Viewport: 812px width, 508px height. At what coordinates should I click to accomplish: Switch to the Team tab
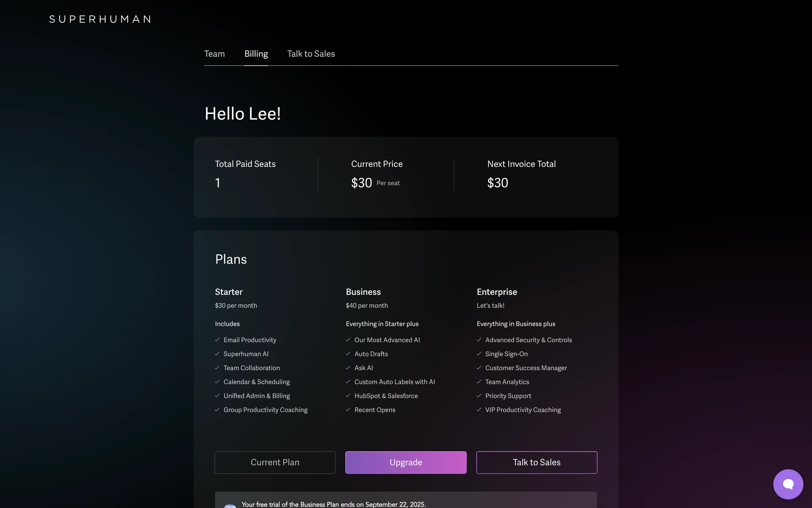coord(214,54)
